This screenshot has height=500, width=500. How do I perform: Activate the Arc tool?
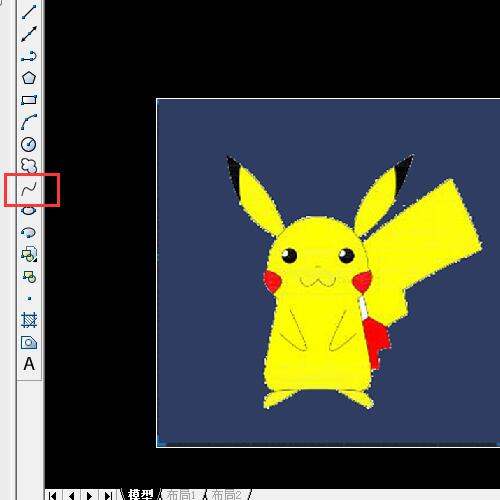pos(29,122)
